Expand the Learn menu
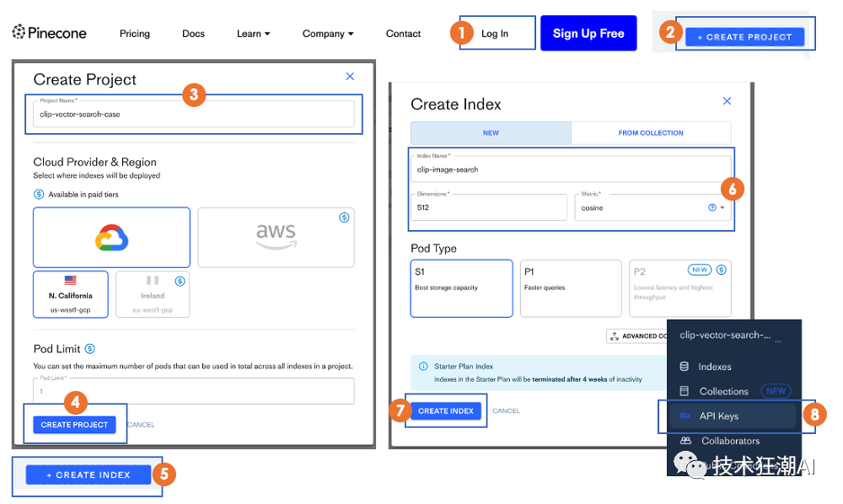 (x=253, y=34)
